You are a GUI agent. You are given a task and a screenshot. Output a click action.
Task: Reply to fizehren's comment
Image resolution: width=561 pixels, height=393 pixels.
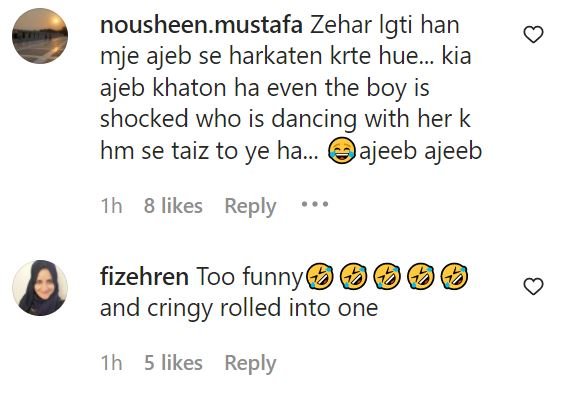tap(250, 363)
